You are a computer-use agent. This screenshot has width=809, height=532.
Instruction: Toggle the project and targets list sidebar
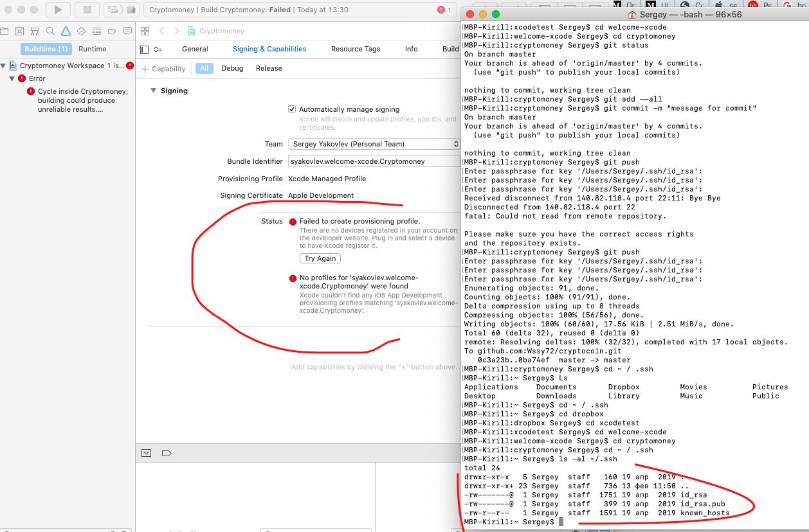pyautogui.click(x=144, y=49)
